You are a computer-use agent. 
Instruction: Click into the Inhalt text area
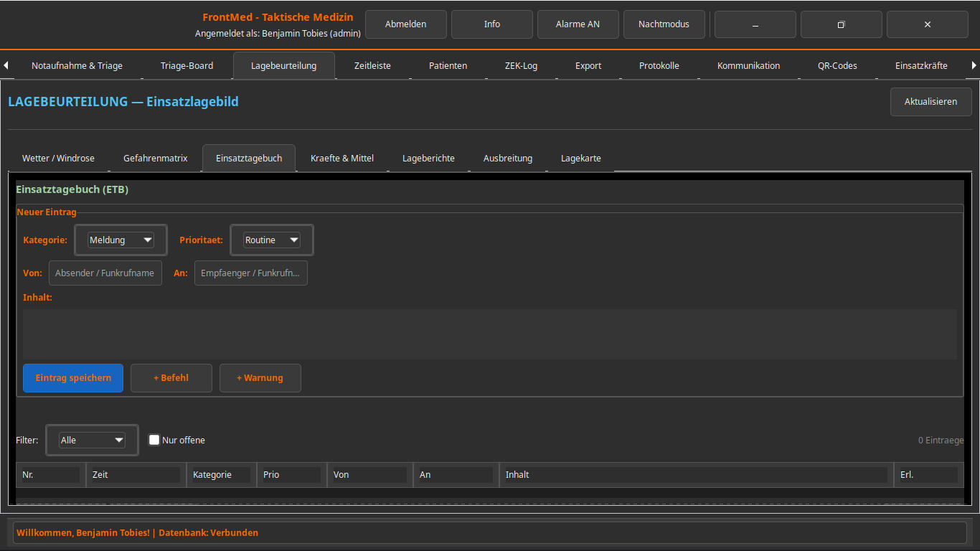pyautogui.click(x=489, y=334)
